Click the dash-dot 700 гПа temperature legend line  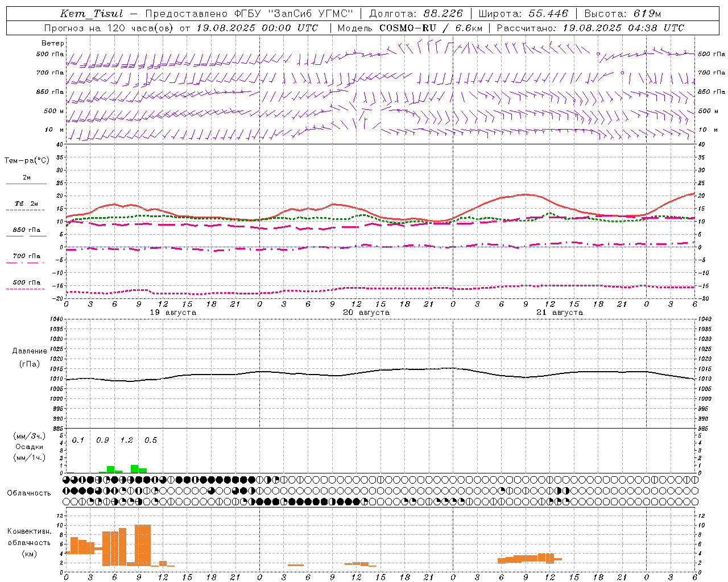[x=25, y=263]
